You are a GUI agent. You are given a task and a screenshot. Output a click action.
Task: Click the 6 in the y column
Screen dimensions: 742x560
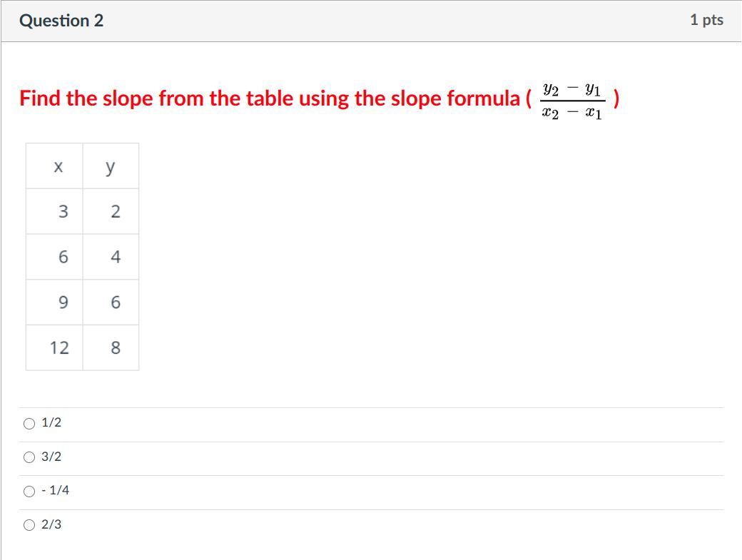click(x=115, y=302)
